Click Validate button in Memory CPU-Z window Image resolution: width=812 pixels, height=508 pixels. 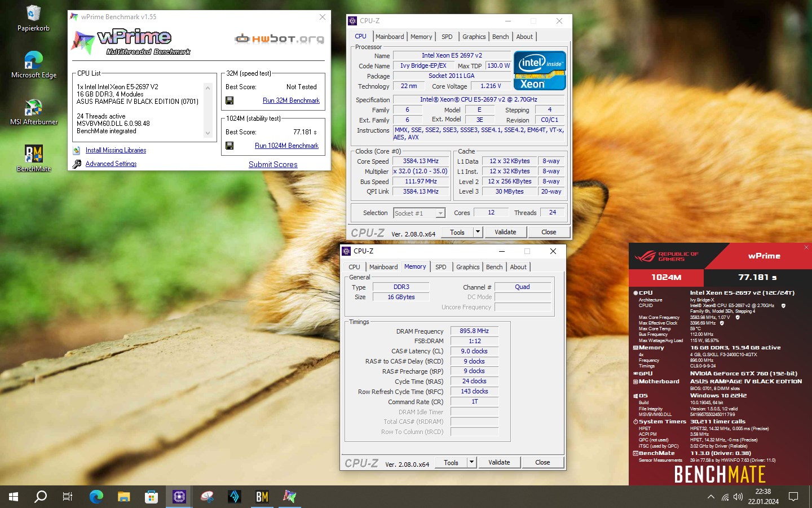tap(499, 462)
